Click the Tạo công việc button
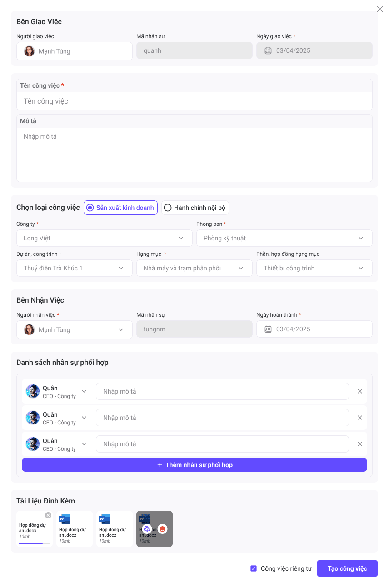Image resolution: width=389 pixels, height=588 pixels. [x=347, y=568]
